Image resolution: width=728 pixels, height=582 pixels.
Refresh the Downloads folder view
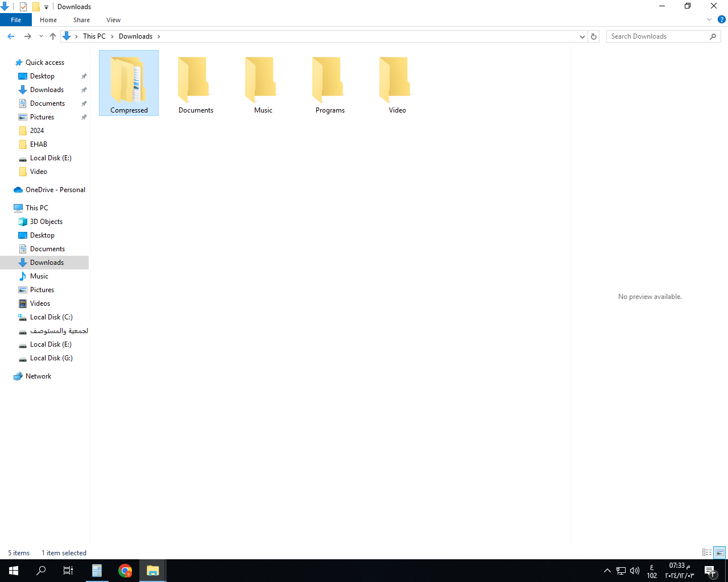(594, 36)
